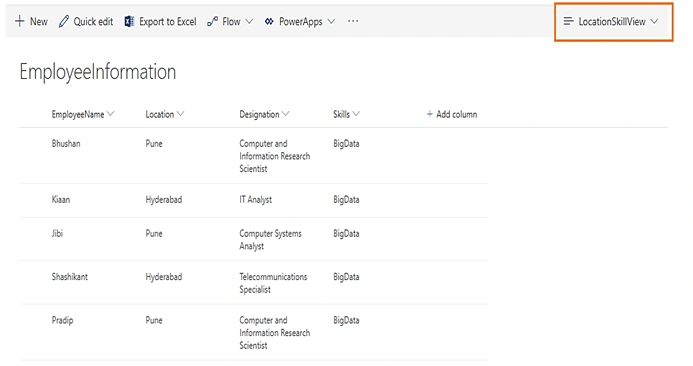Click Pradip's Computer and Information Research Scientist designation

(274, 333)
